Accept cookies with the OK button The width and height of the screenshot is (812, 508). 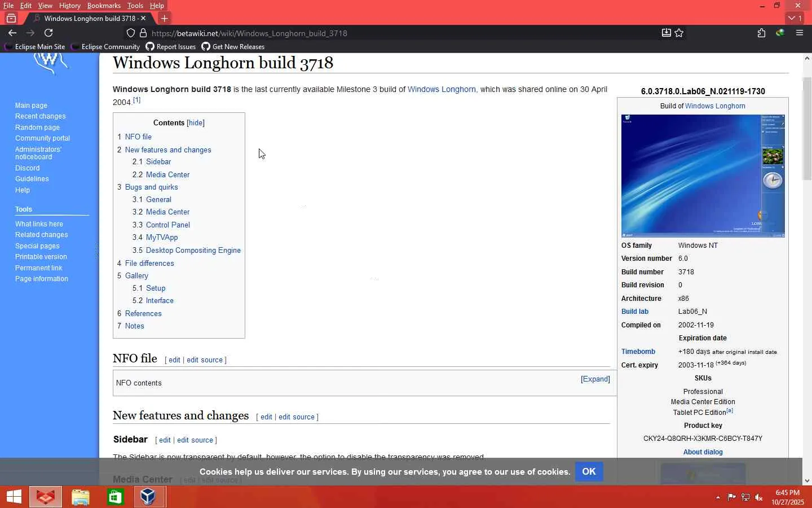pyautogui.click(x=589, y=471)
